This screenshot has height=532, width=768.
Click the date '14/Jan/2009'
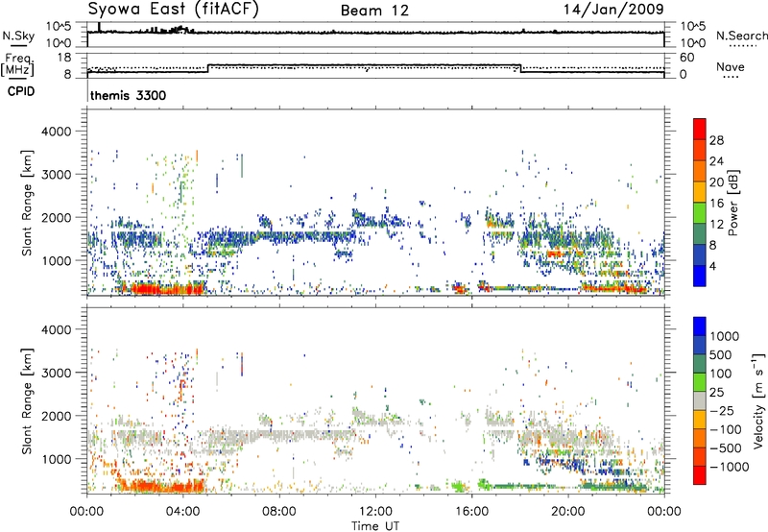[613, 10]
